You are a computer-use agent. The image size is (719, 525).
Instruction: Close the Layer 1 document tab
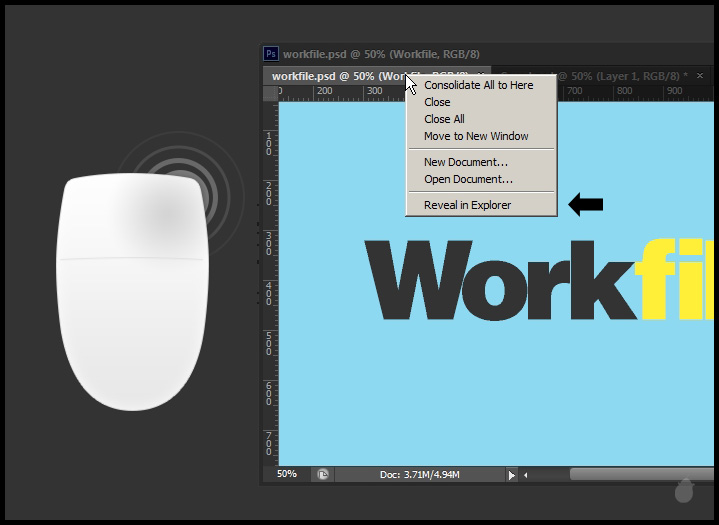(700, 76)
